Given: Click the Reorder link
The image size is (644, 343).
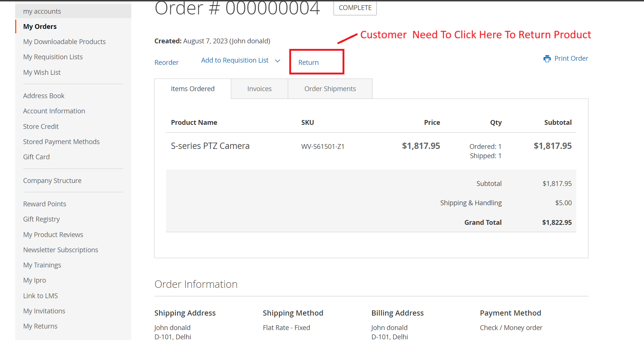Looking at the screenshot, I should pos(166,63).
